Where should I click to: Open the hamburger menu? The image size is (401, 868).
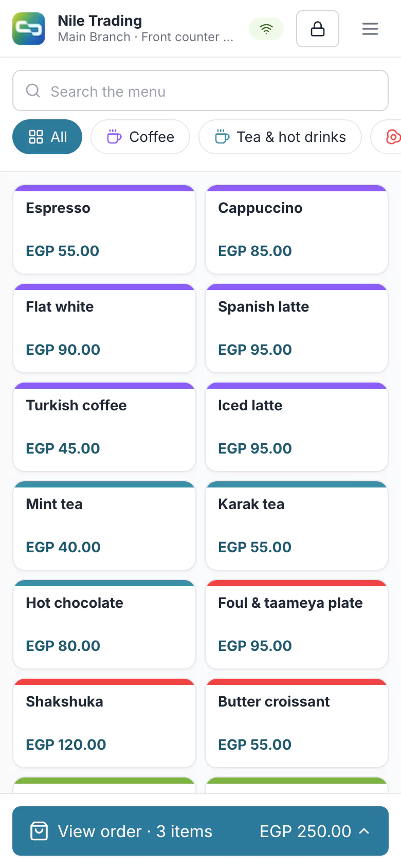click(x=370, y=29)
